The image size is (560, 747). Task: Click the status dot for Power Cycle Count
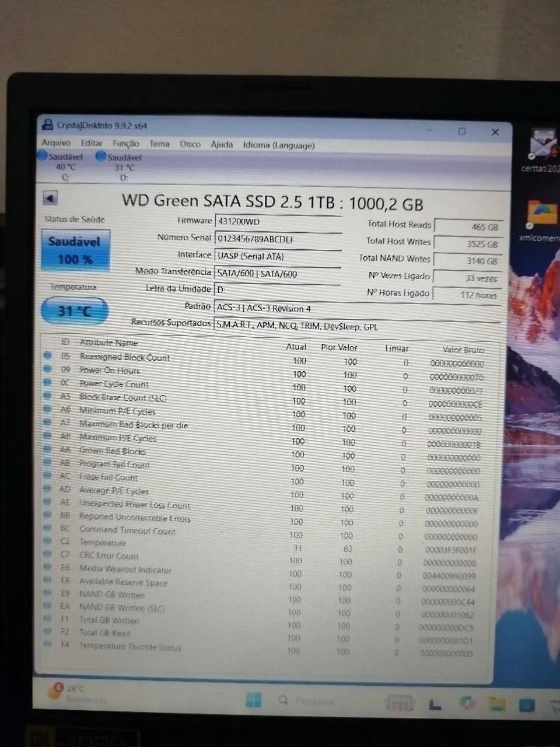[x=48, y=382]
